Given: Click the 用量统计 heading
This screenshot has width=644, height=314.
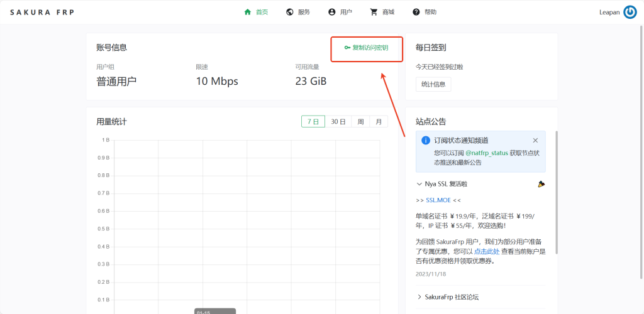Looking at the screenshot, I should pos(112,122).
